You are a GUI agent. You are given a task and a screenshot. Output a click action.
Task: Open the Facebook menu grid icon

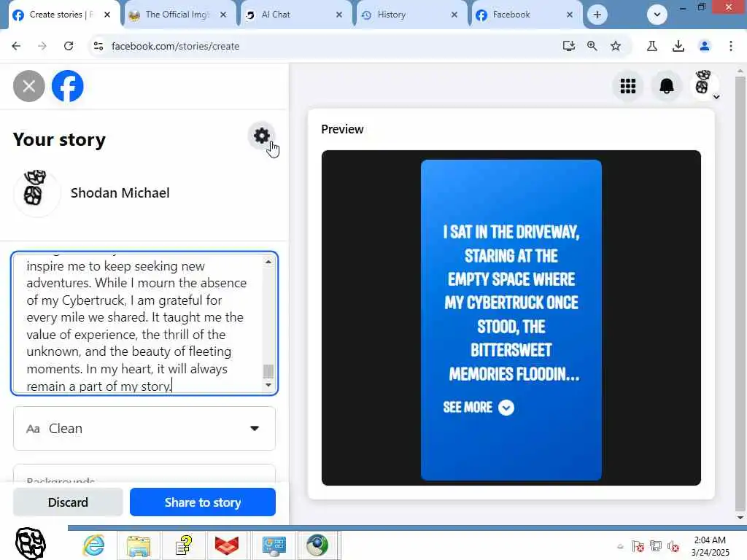[x=627, y=86]
